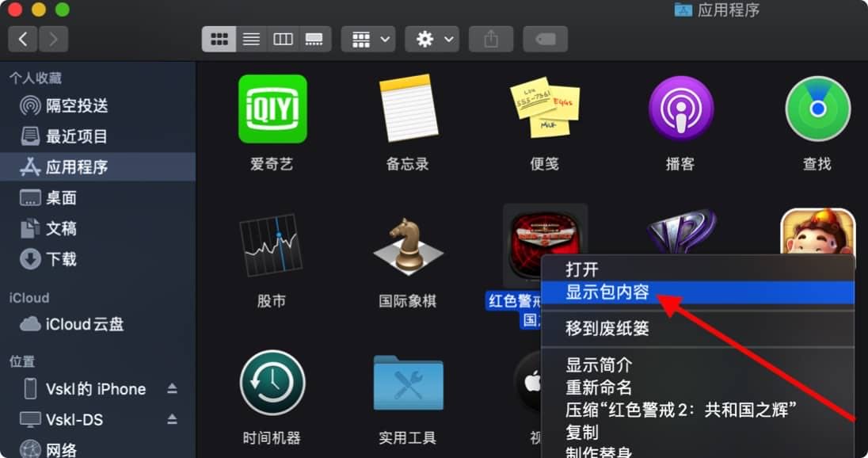The width and height of the screenshot is (868, 458).
Task: Open 最近项目 Recents in sidebar
Action: pos(97,136)
